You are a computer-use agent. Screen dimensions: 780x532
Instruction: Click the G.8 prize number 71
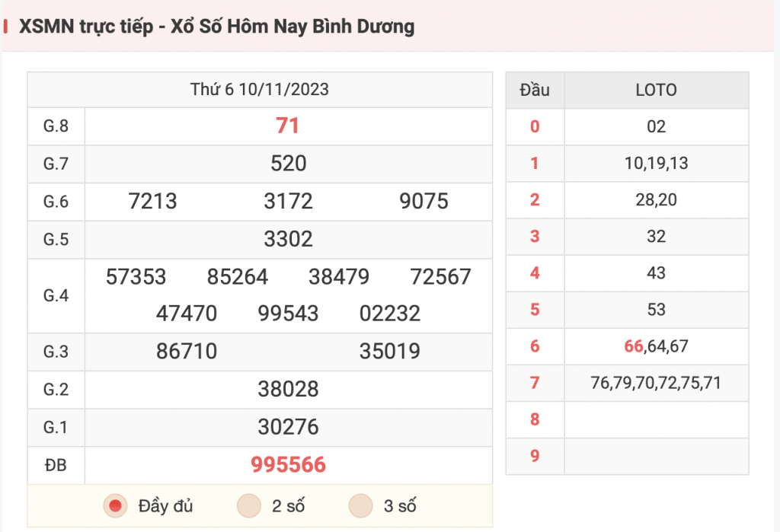287,126
